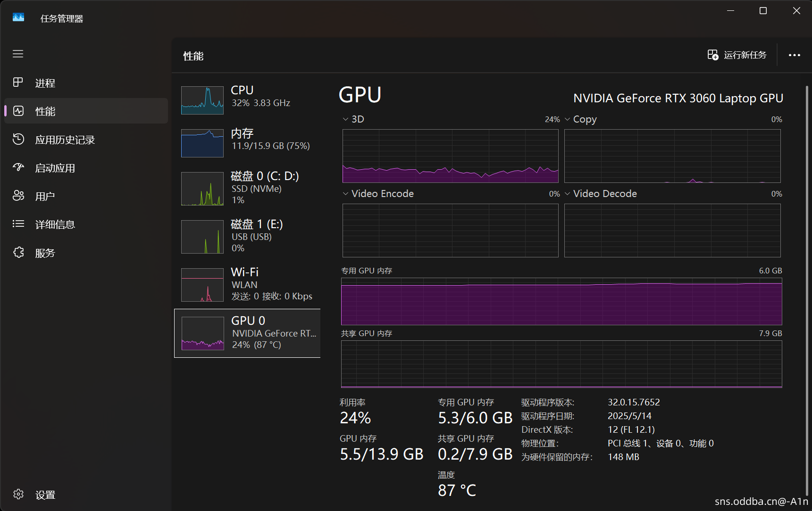Open the three-dot more options menu
The width and height of the screenshot is (812, 511).
pos(795,55)
